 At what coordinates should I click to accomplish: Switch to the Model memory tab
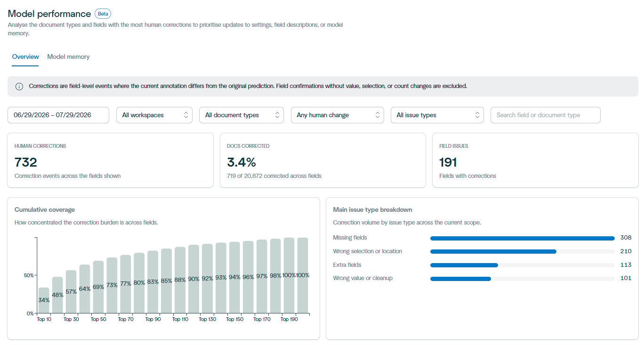[68, 56]
